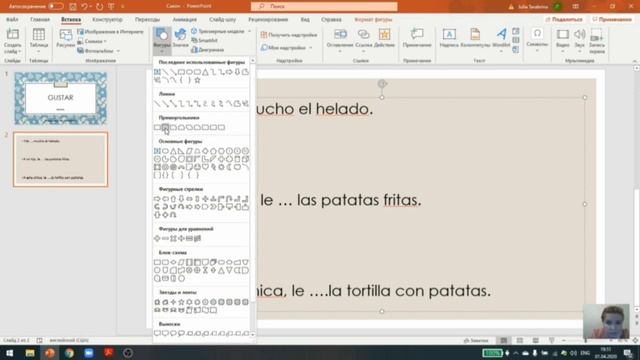Click the Redo icon in quick access
The width and height of the screenshot is (640, 360).
100,7
